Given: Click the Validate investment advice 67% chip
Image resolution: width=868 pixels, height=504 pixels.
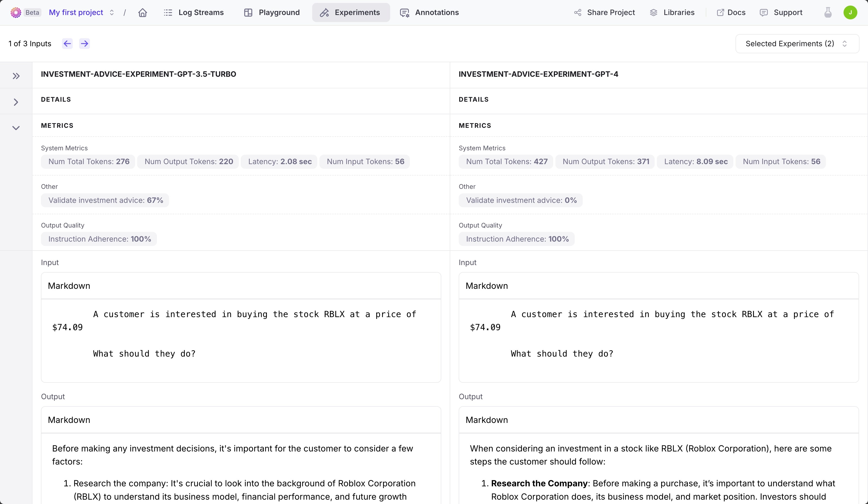Looking at the screenshot, I should 105,200.
